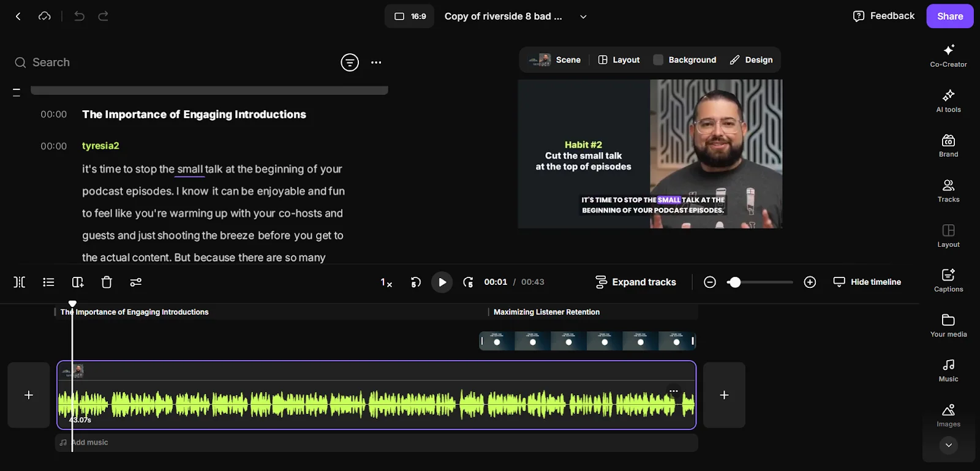
Task: Select the green audio waveform clip
Action: click(376, 405)
